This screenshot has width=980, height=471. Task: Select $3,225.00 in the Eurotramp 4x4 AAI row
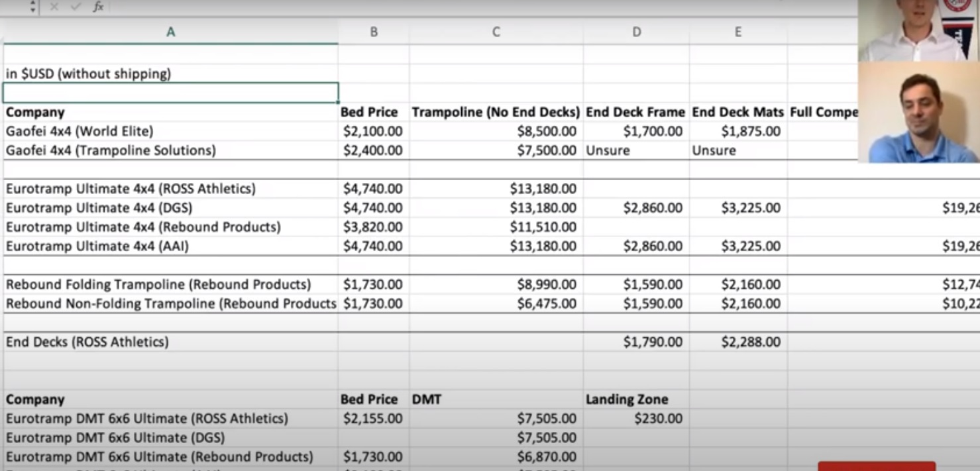click(737, 246)
